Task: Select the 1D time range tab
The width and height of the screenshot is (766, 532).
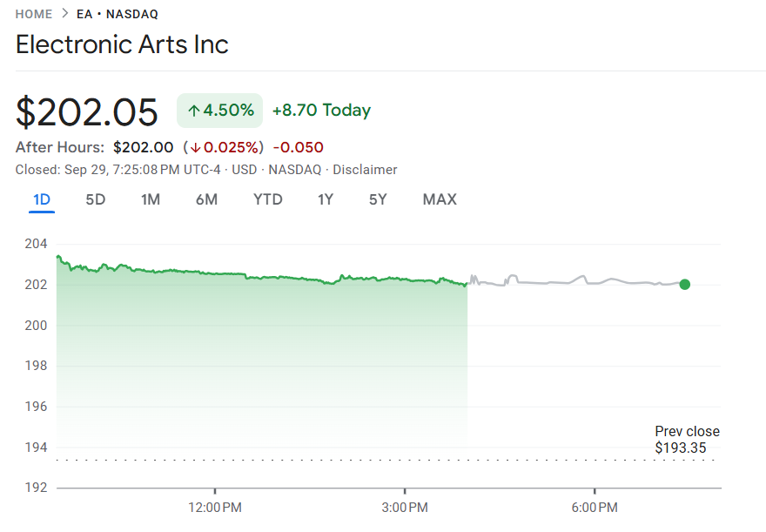Action: [x=42, y=199]
